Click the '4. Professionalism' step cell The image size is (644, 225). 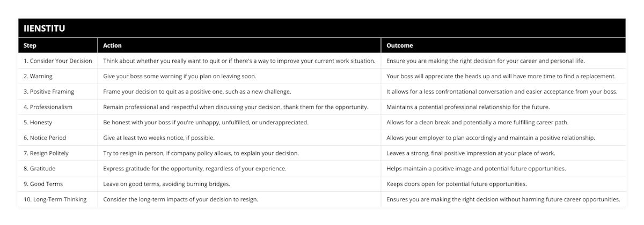tap(48, 107)
